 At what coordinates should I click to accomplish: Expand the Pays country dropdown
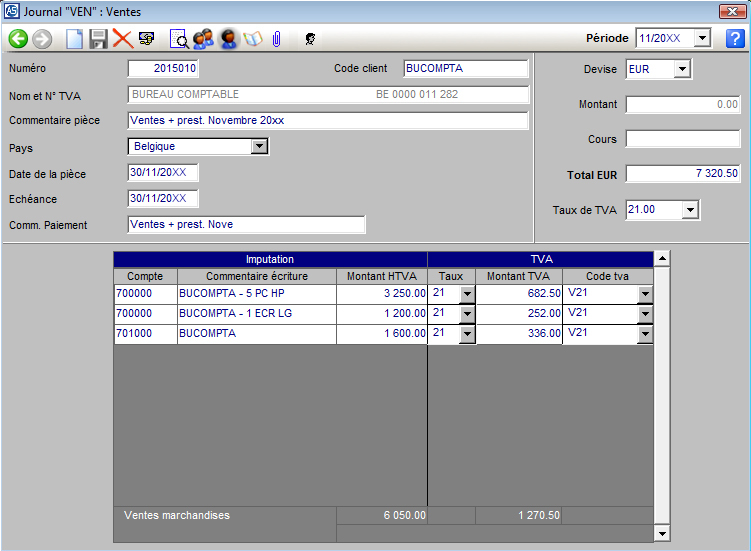pyautogui.click(x=259, y=146)
